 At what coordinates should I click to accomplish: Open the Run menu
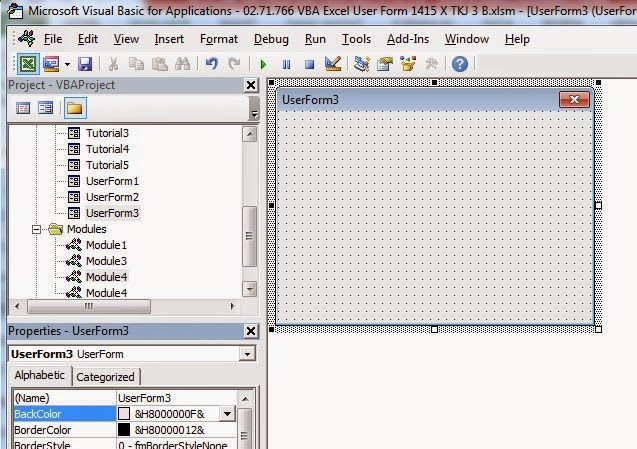click(315, 39)
